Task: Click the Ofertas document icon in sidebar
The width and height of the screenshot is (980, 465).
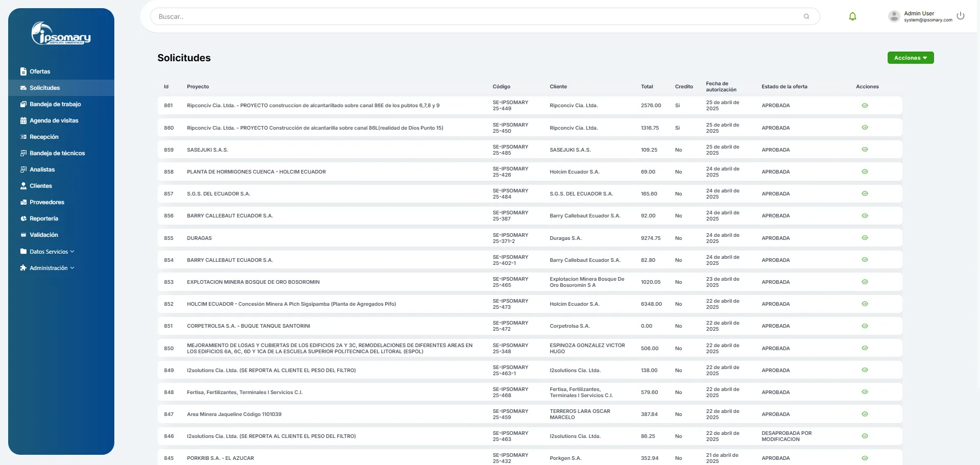Action: (23, 71)
